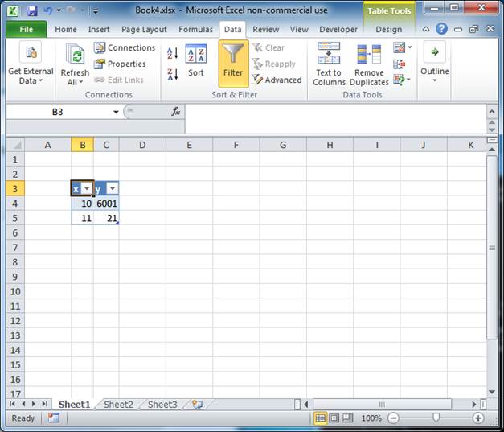
Task: Switch to the Formulas tab
Action: [196, 29]
